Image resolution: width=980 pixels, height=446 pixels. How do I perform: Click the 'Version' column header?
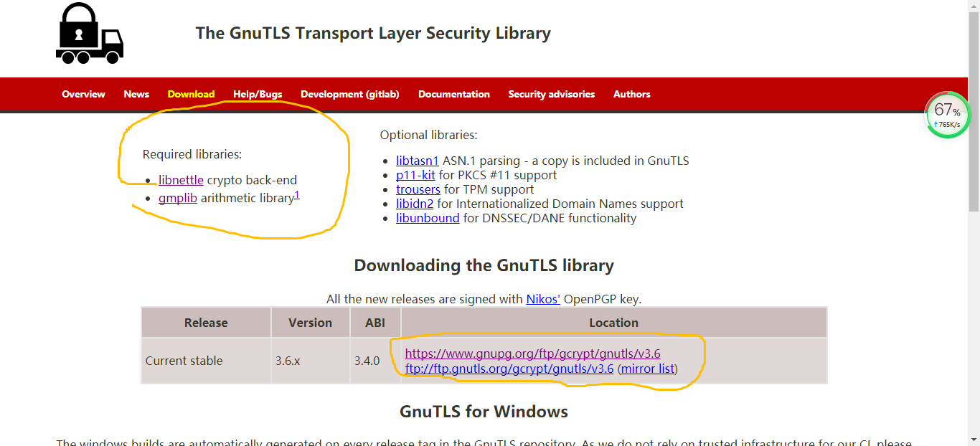coord(311,323)
